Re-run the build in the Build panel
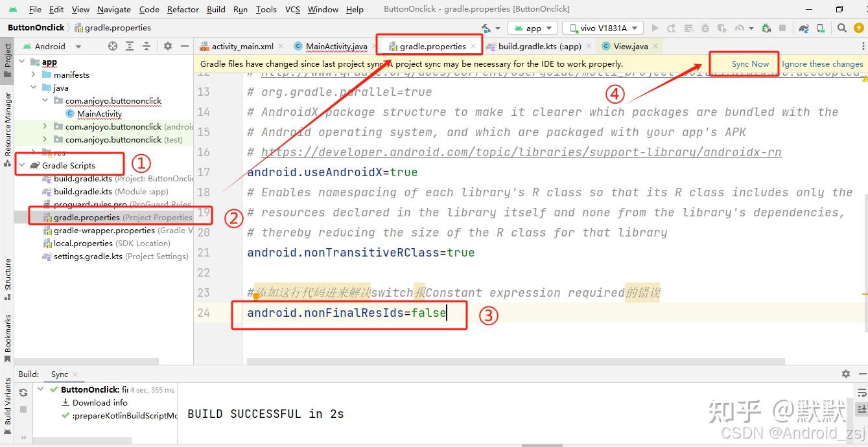 [23, 391]
